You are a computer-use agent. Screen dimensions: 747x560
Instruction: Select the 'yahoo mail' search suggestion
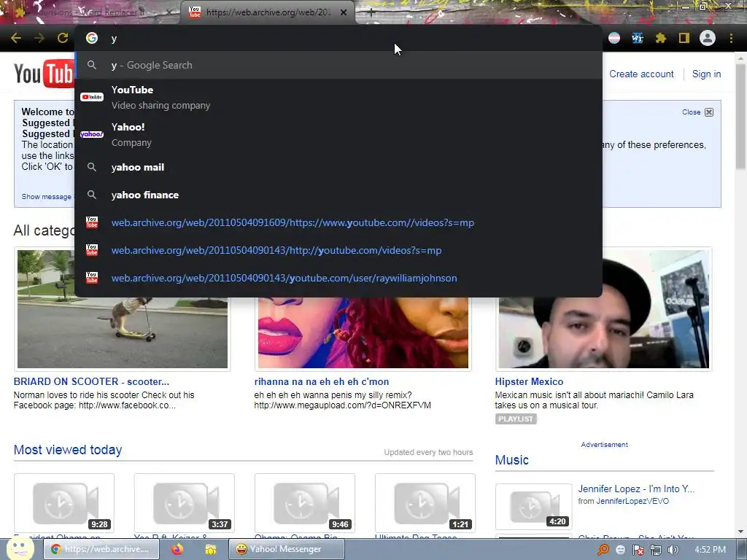338,167
